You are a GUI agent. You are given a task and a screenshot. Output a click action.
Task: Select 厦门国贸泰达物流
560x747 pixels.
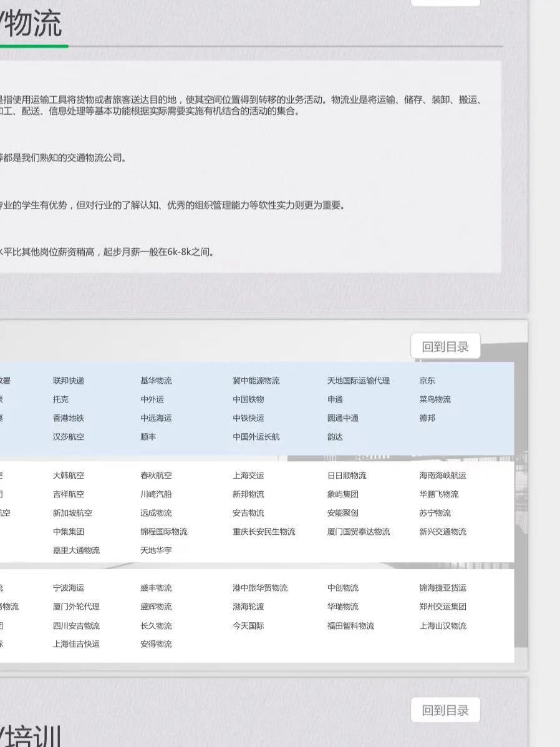pos(359,531)
